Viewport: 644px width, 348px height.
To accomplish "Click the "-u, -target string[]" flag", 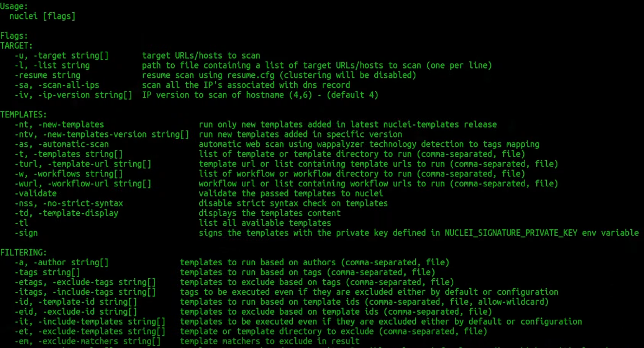I will click(61, 56).
